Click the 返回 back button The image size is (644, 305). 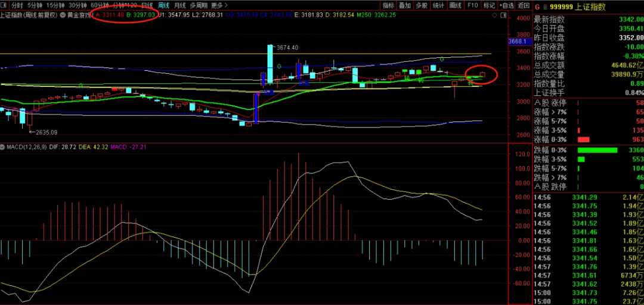pyautogui.click(x=524, y=5)
